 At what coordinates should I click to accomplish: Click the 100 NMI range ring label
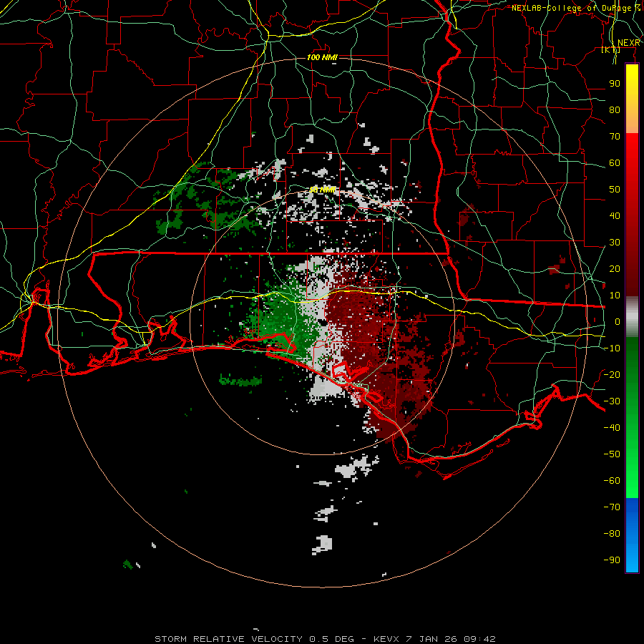322,57
